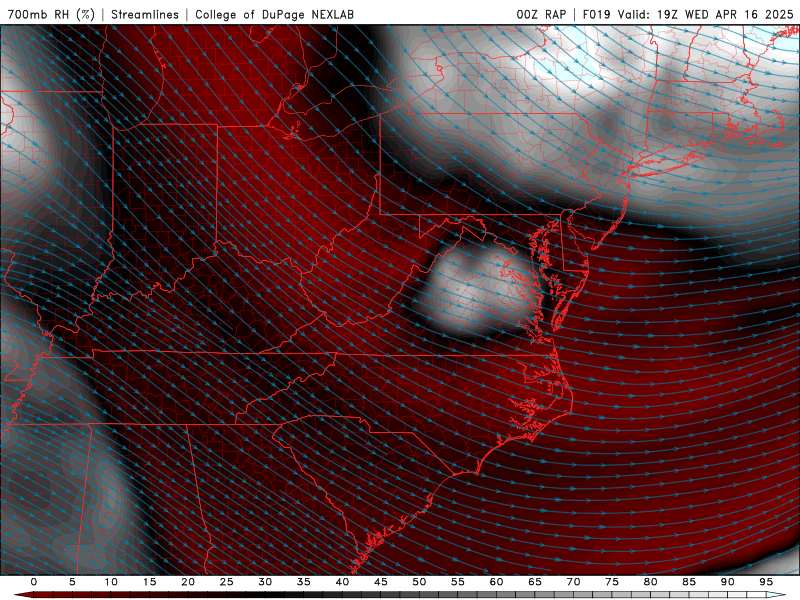Click the "00Z RAP" model run label
800x600 pixels.
click(541, 14)
